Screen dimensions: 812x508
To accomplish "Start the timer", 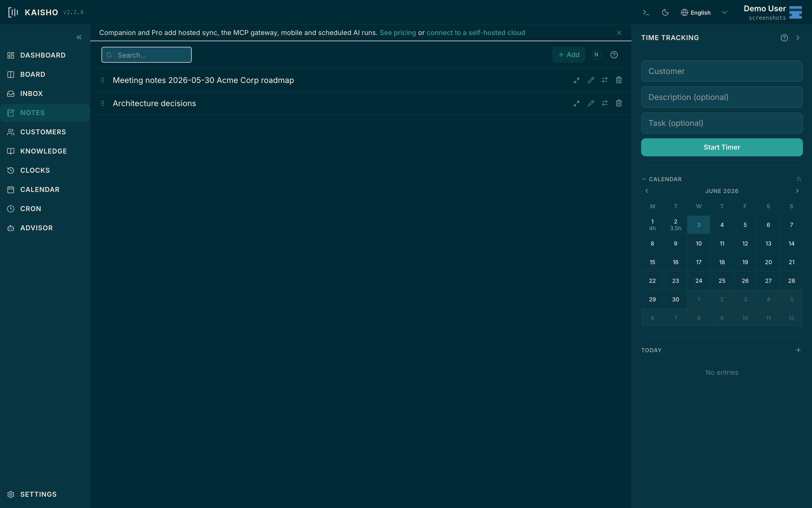I will (722, 147).
